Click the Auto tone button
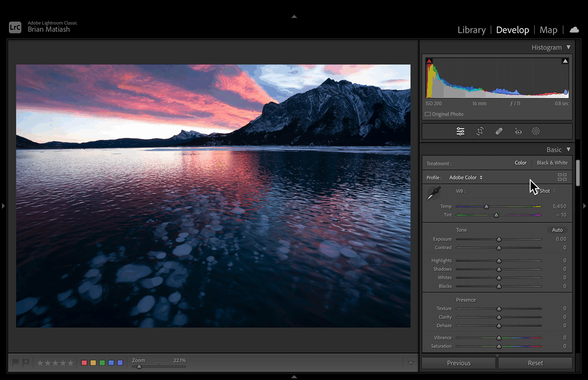The height and width of the screenshot is (380, 588). click(x=557, y=230)
